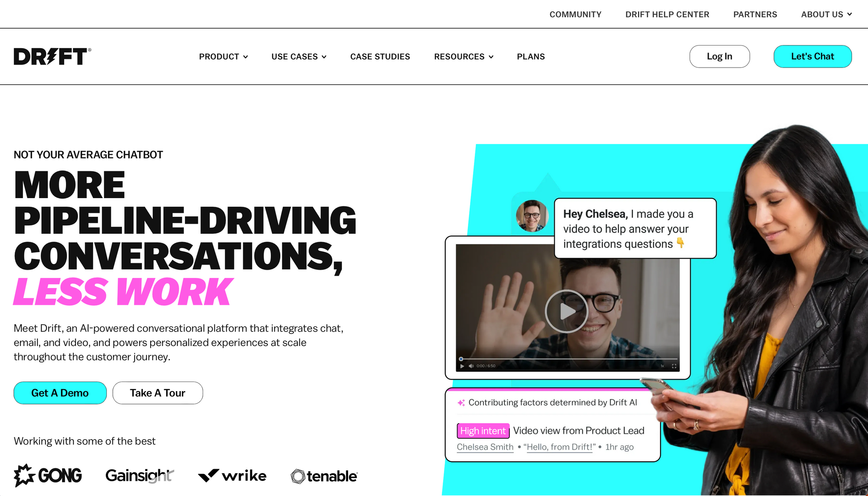Click the Let's Chat CTA button
The width and height of the screenshot is (868, 496).
pyautogui.click(x=812, y=56)
